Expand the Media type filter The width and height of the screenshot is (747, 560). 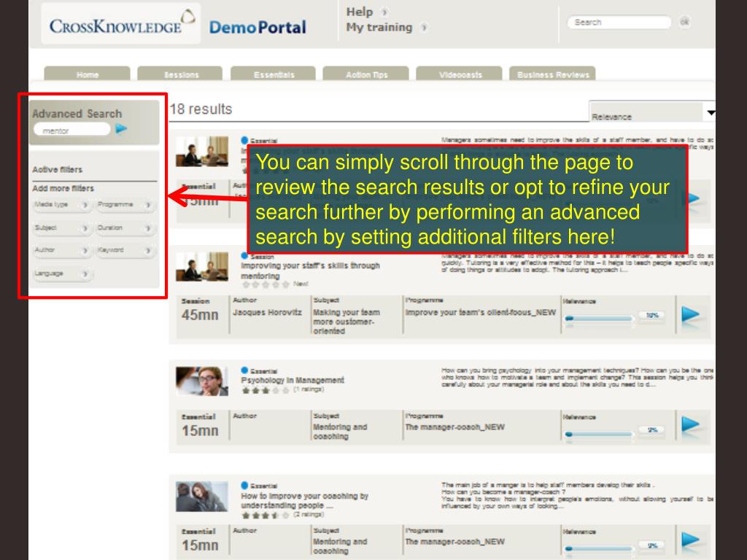click(x=62, y=205)
